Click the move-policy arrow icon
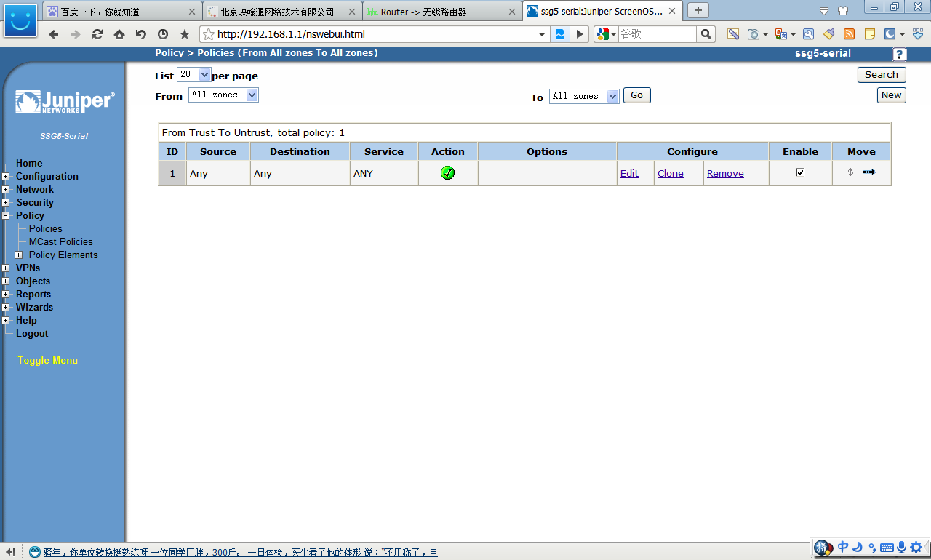This screenshot has width=931, height=560. pos(869,172)
